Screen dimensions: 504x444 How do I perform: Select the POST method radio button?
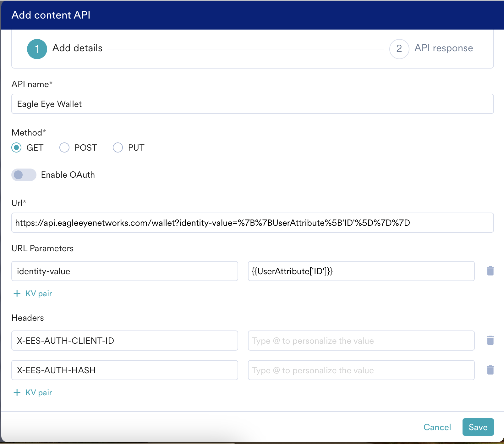click(64, 147)
